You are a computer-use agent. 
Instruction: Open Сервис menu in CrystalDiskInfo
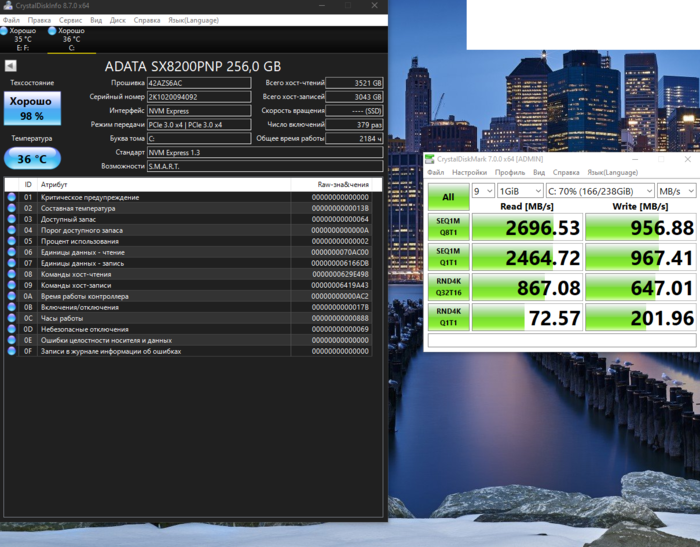tap(71, 20)
